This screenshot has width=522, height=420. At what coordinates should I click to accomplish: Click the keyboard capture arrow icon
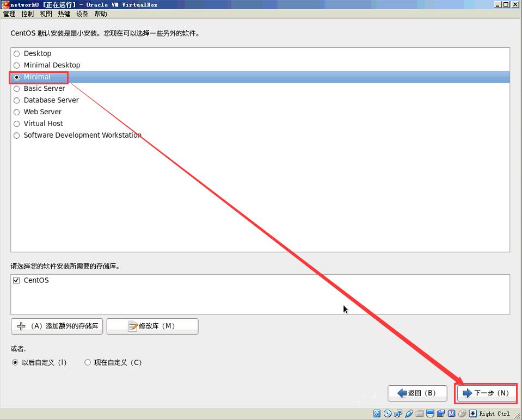pyautogui.click(x=472, y=413)
